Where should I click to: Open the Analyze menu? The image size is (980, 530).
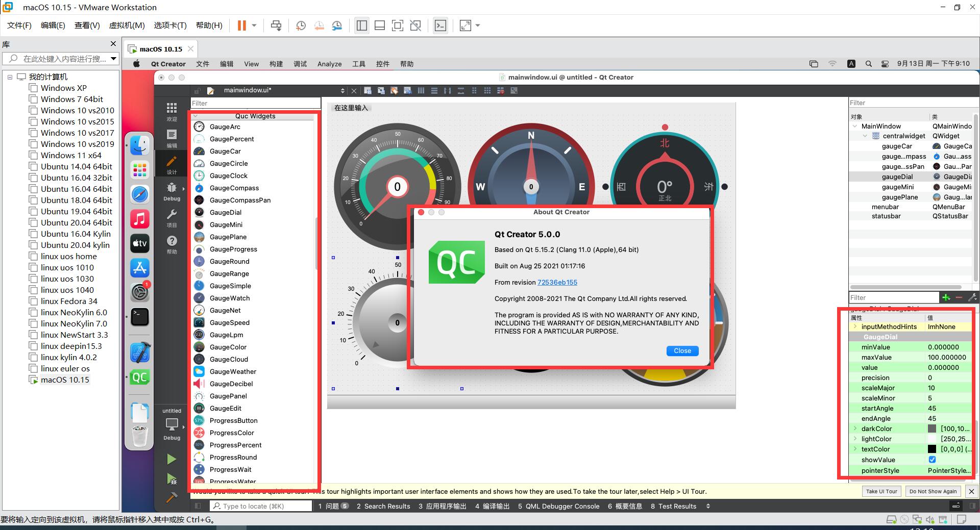(x=329, y=64)
